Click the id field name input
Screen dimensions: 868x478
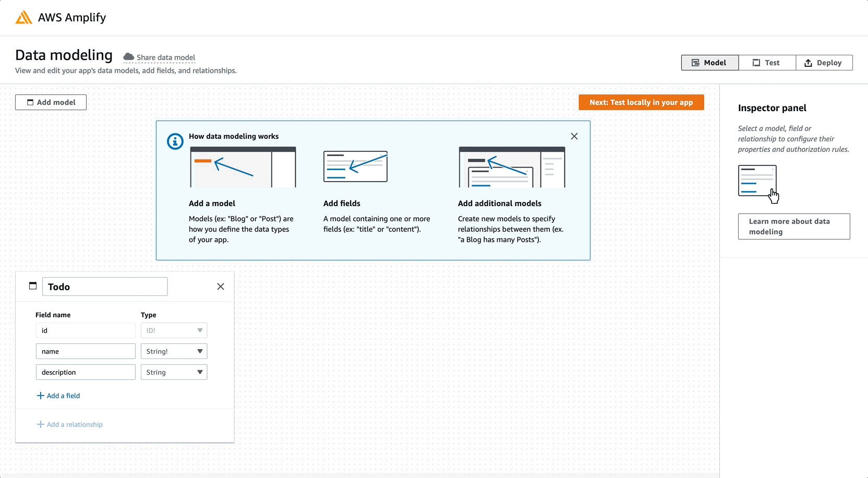click(86, 330)
